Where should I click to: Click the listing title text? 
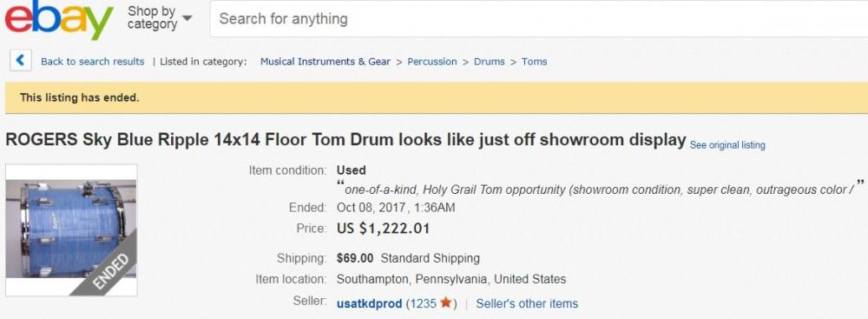point(346,140)
